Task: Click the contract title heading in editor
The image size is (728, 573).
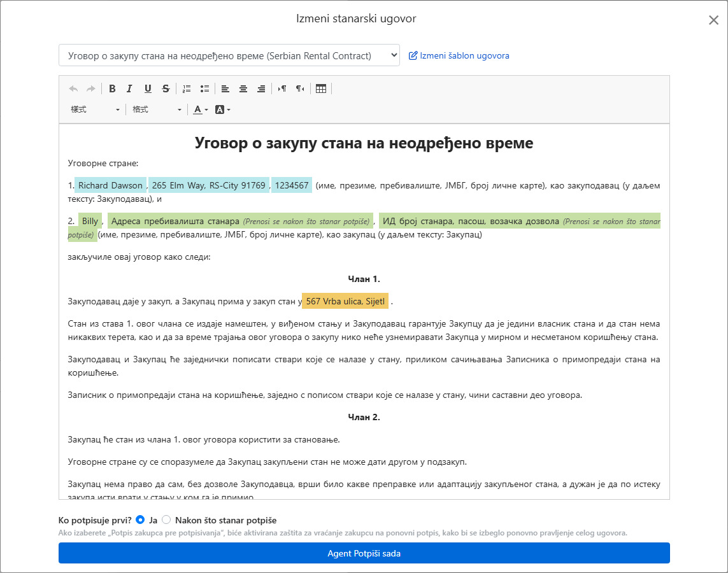Action: [364, 143]
